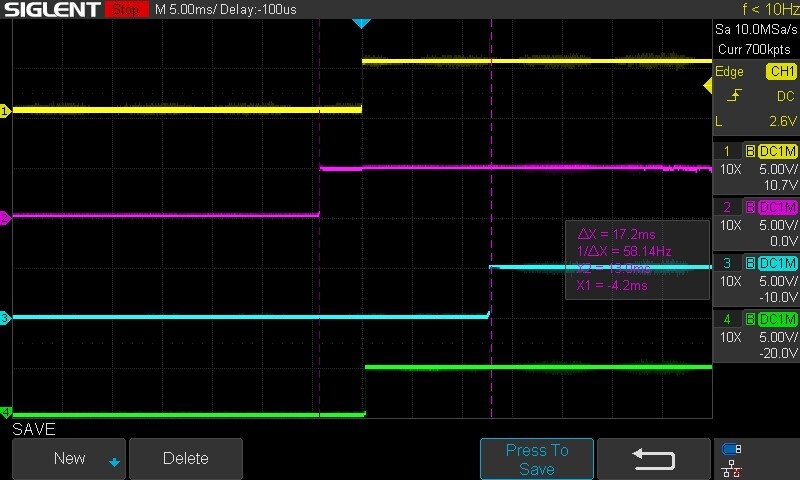Viewport: 800px width, 480px height.
Task: Click the 1/ΔX = 58.14Hz cursor readout
Action: (624, 251)
